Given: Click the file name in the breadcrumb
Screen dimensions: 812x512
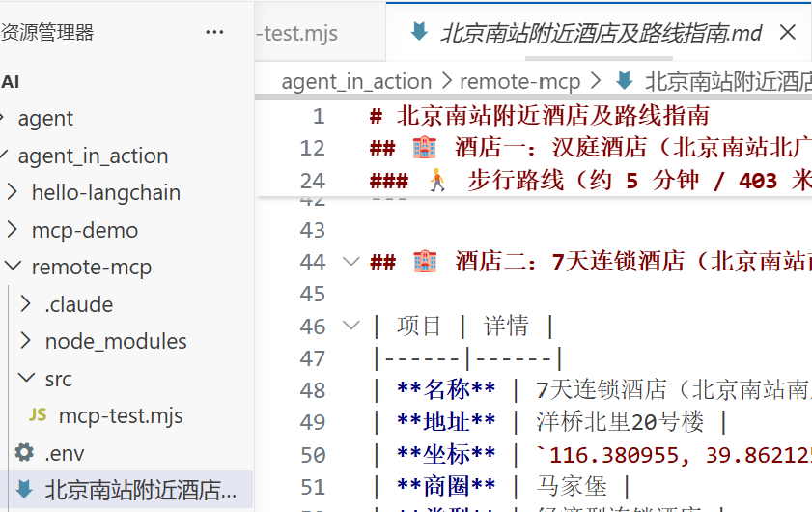Looking at the screenshot, I should click(x=728, y=81).
